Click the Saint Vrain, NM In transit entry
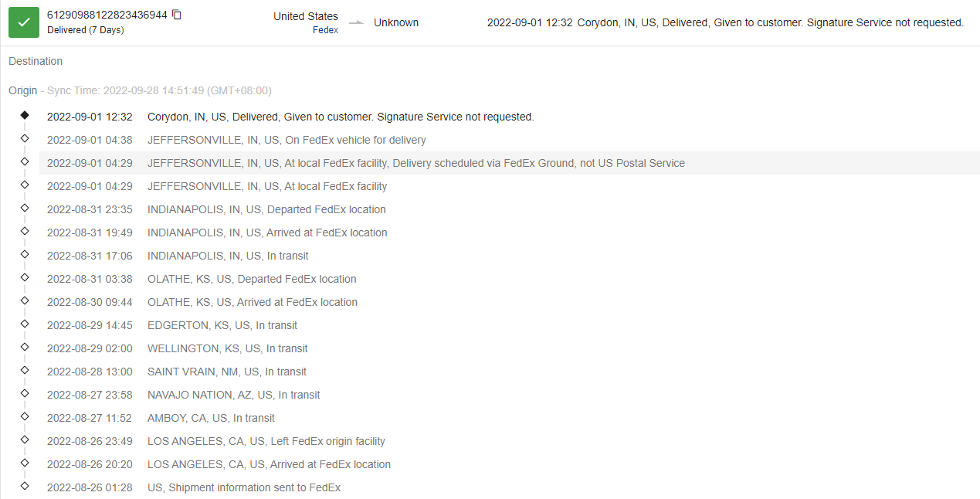Viewport: 980px width, 499px height. pyautogui.click(x=226, y=372)
